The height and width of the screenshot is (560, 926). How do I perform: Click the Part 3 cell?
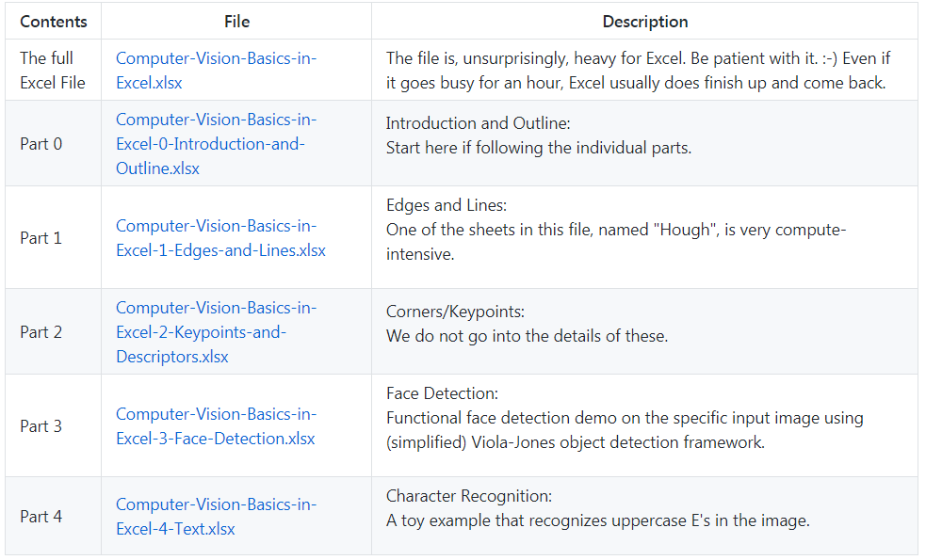coord(41,426)
